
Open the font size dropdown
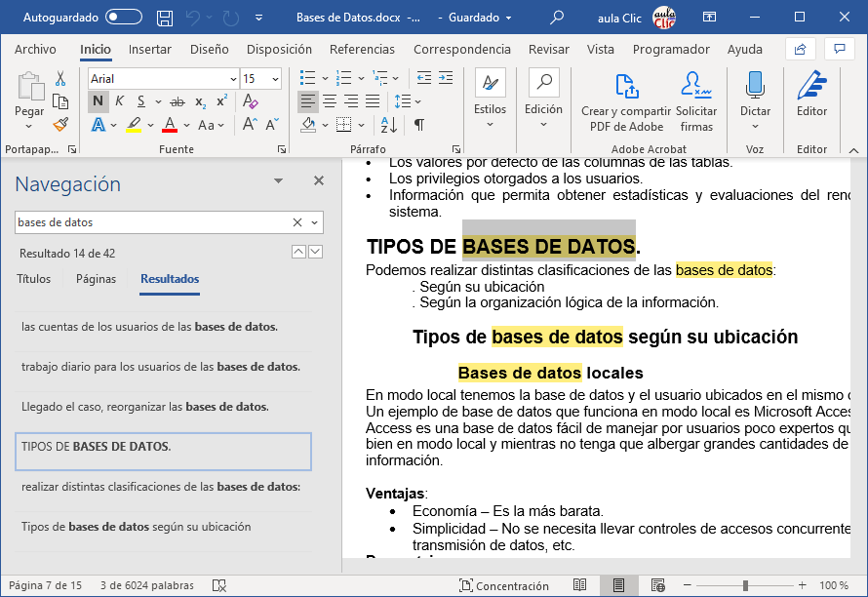pyautogui.click(x=273, y=78)
